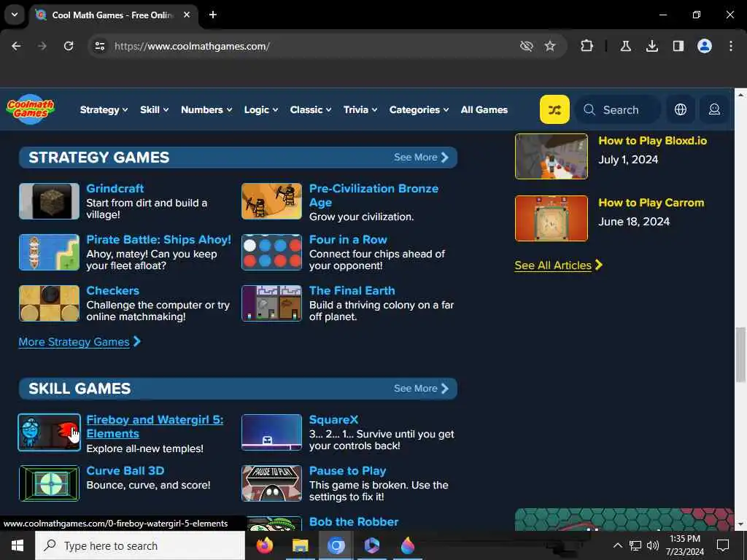Close the Cool Math Games tab
747x560 pixels.
[x=187, y=15]
